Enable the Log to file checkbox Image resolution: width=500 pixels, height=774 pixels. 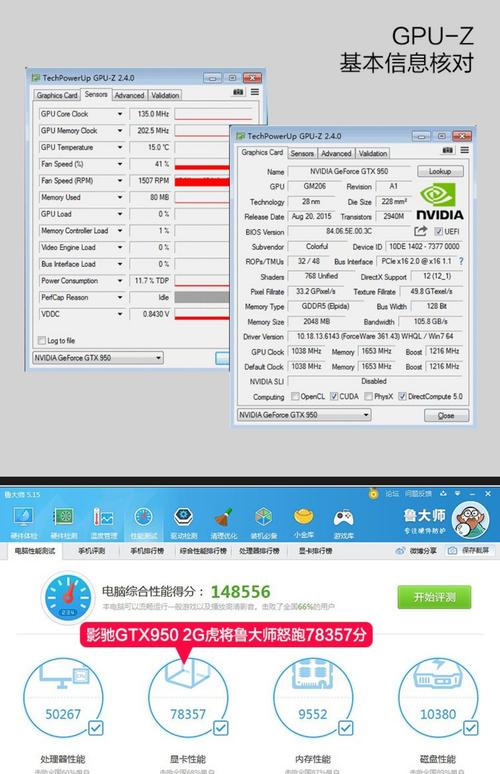click(x=42, y=340)
